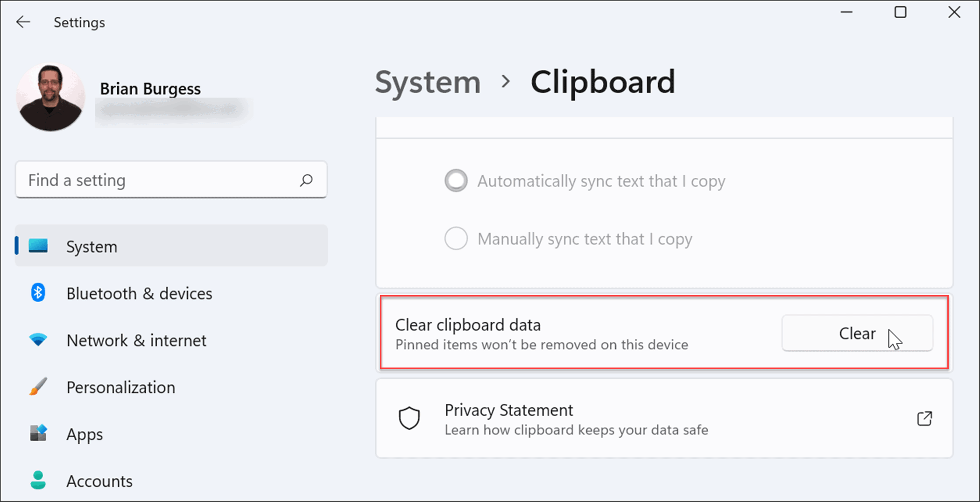980x502 pixels.
Task: Open the Privacy Statement page
Action: tap(508, 410)
